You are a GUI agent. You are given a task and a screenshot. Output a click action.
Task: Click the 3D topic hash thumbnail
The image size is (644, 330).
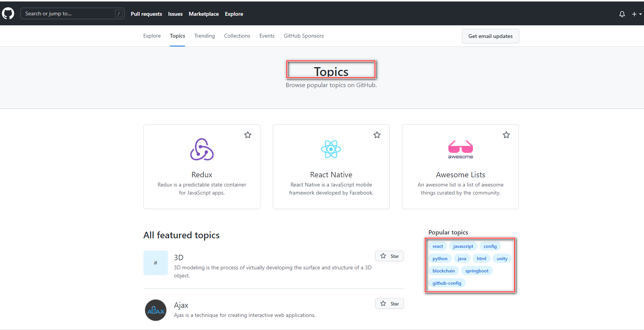156,263
